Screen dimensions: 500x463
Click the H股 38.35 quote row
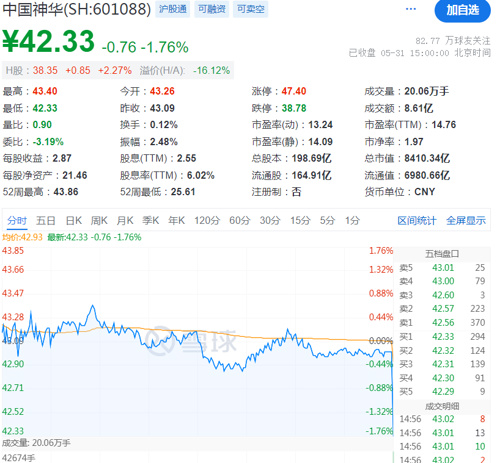[x=118, y=71]
